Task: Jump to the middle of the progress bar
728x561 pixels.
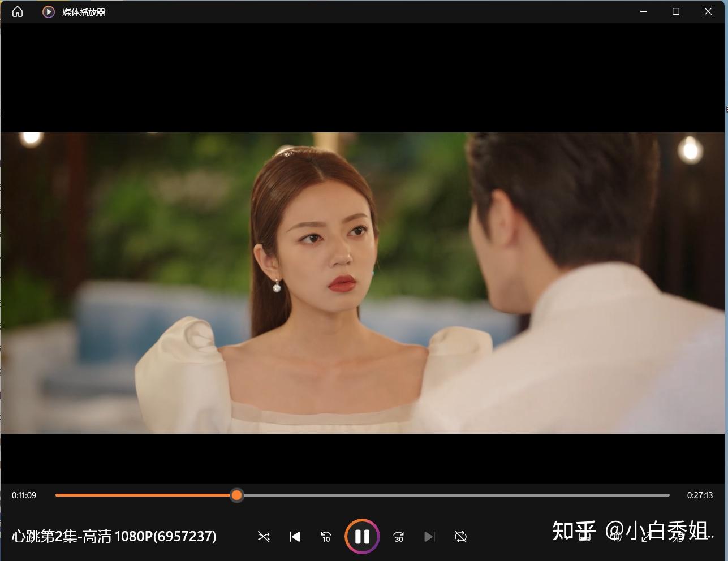Action: click(364, 495)
